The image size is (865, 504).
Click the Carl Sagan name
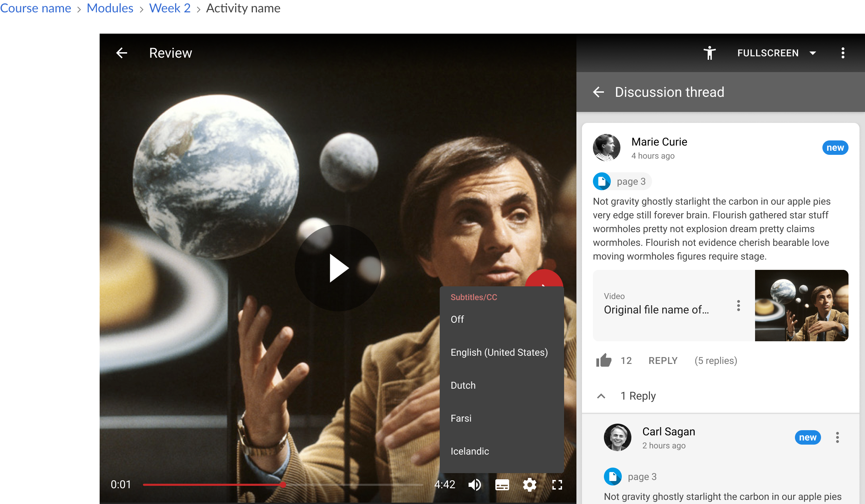click(669, 432)
